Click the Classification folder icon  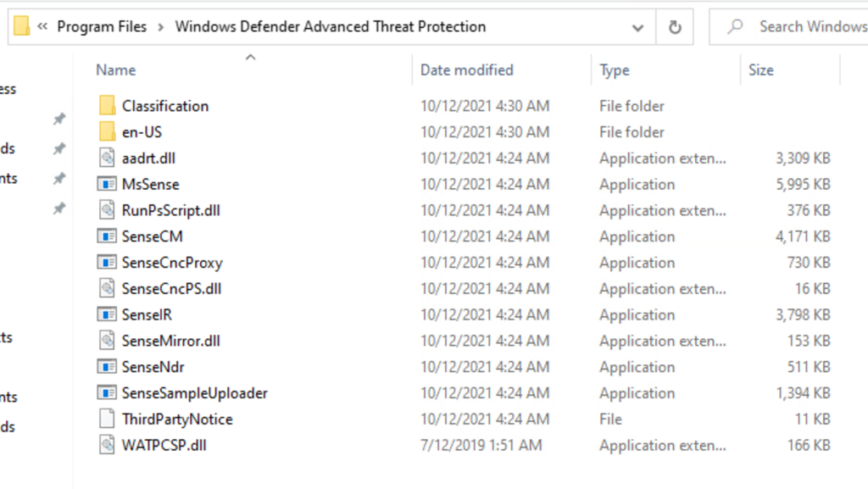coord(107,106)
